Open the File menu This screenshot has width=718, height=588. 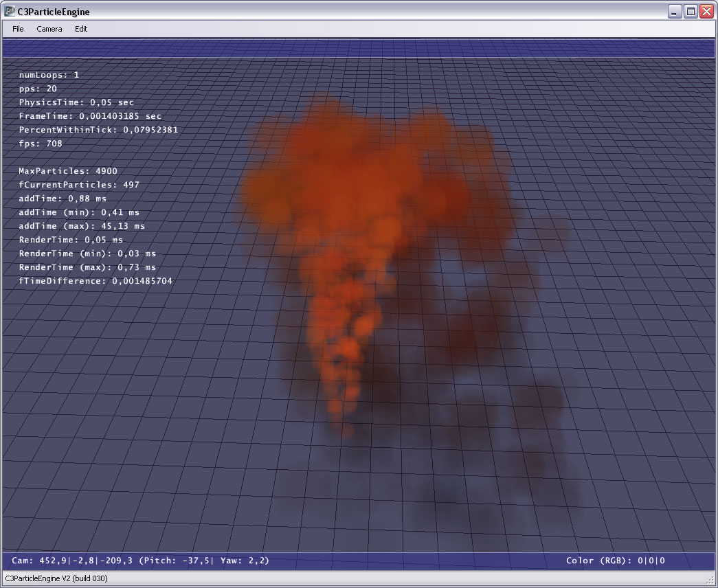coord(18,29)
